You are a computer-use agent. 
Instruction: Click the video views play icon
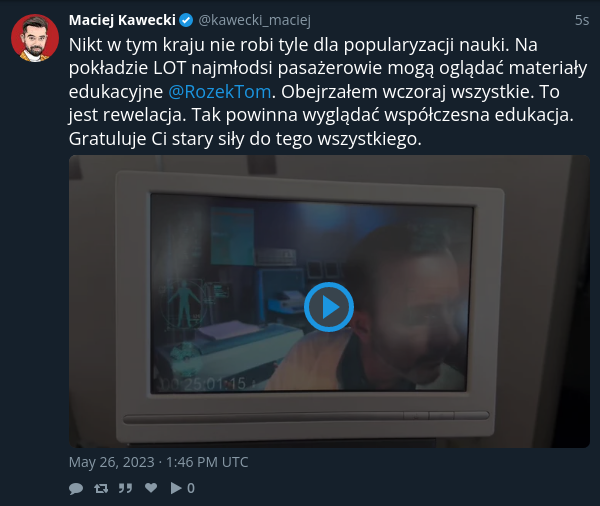176,488
